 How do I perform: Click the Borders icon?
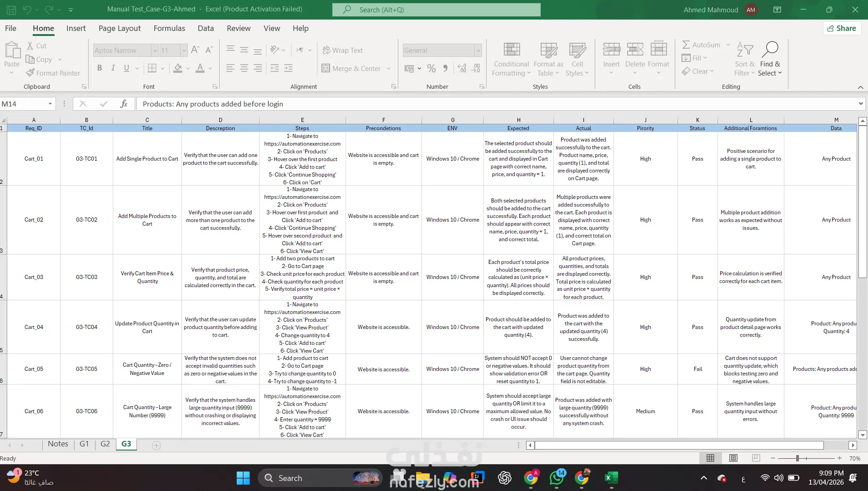(152, 68)
